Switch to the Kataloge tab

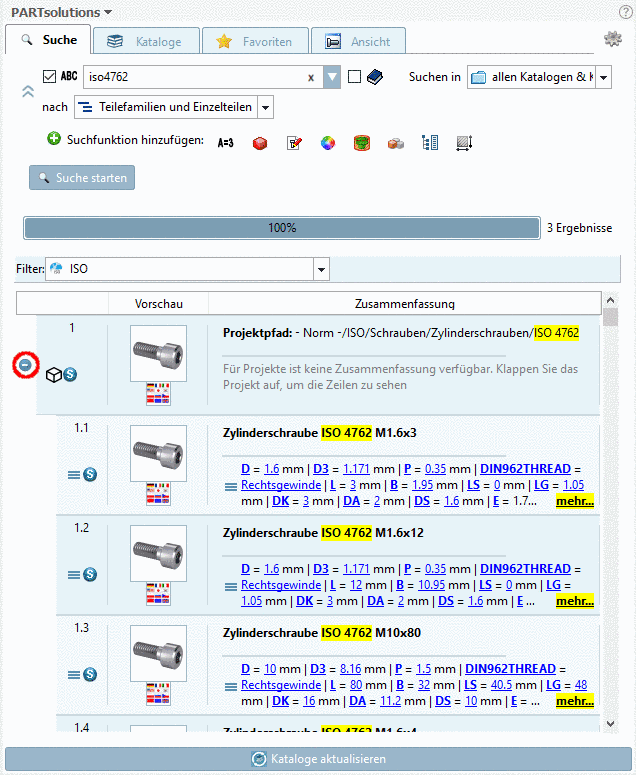(146, 42)
